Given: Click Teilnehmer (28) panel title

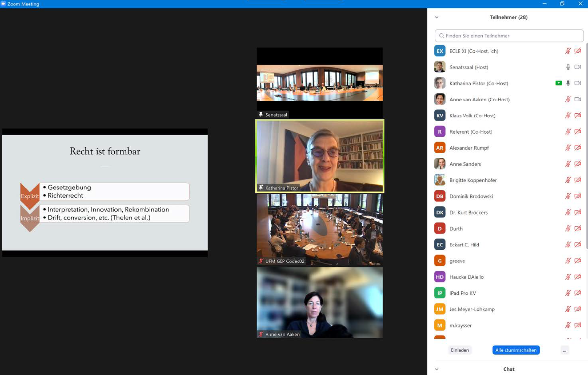Looking at the screenshot, I should point(509,17).
